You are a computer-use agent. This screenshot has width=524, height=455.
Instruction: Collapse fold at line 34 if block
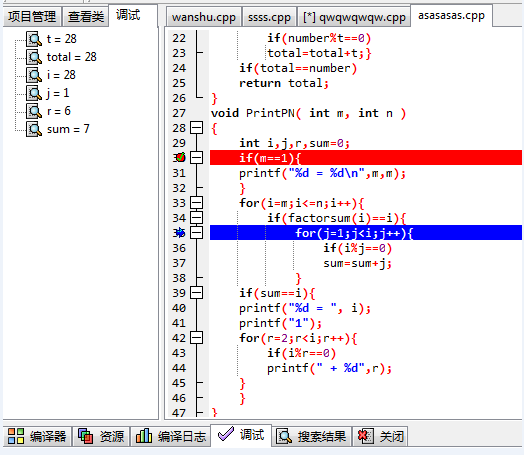pos(196,217)
